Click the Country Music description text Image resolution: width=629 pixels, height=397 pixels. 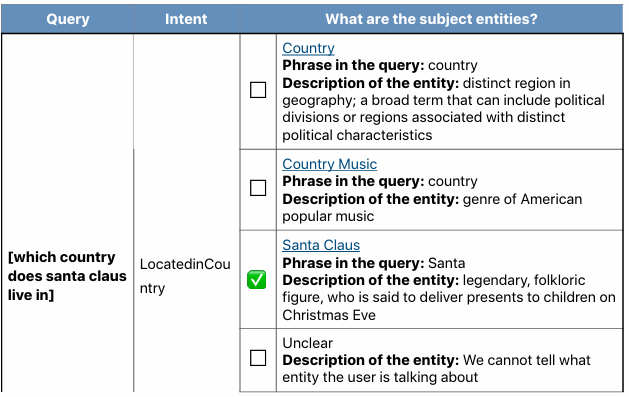432,207
